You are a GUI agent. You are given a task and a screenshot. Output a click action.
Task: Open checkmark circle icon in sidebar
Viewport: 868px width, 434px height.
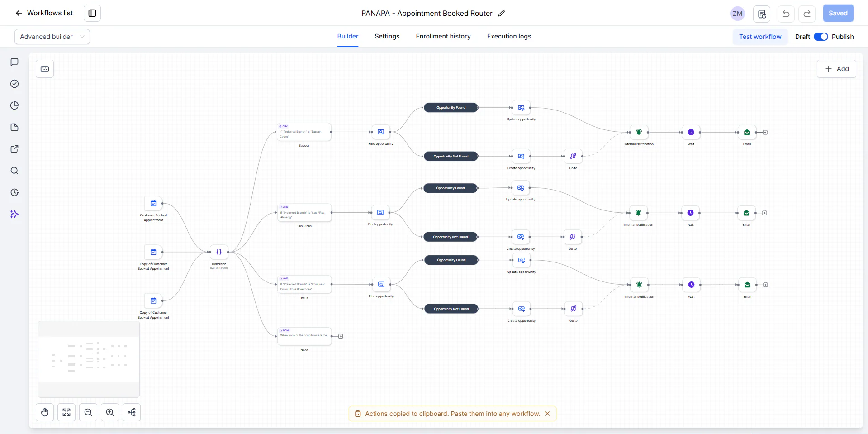tap(14, 84)
